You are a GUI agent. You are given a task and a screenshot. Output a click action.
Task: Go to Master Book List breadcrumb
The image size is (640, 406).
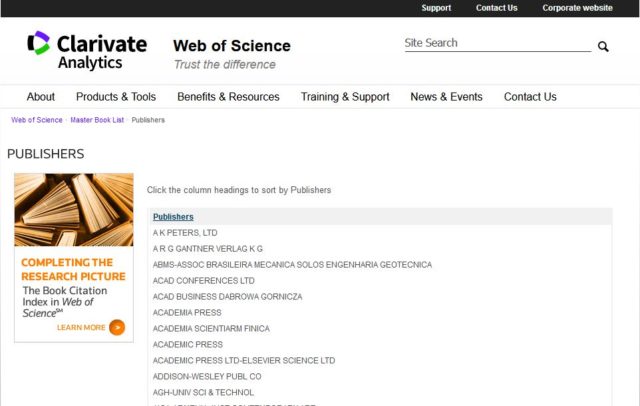click(97, 120)
